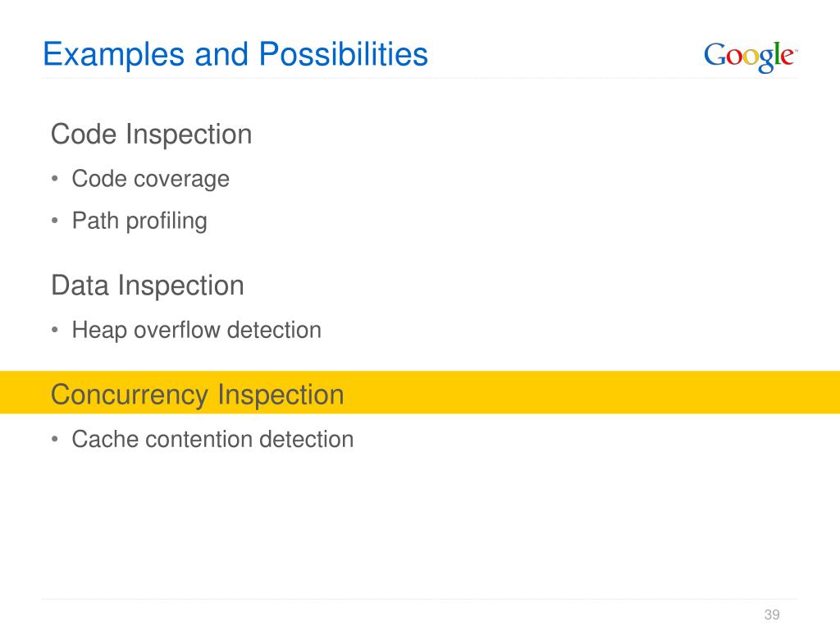Viewport: 840px width, 630px height.
Task: Click the word Concurrency in the yellow band
Action: point(130,395)
